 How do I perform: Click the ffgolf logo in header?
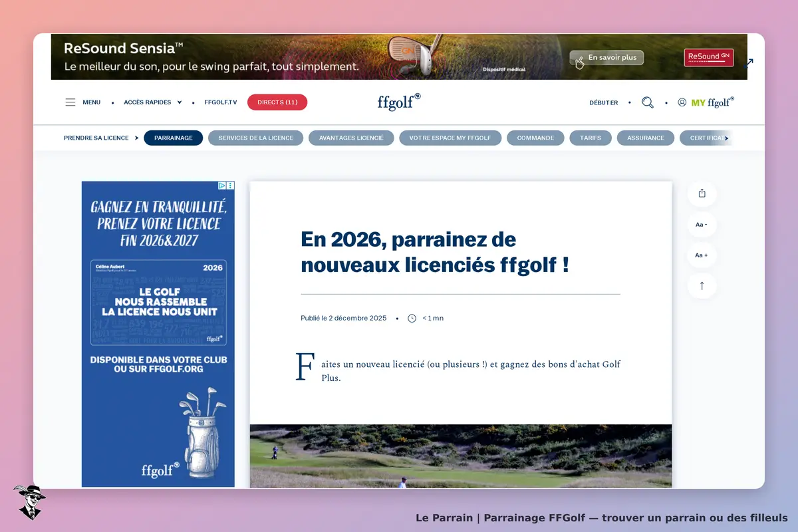click(x=399, y=102)
